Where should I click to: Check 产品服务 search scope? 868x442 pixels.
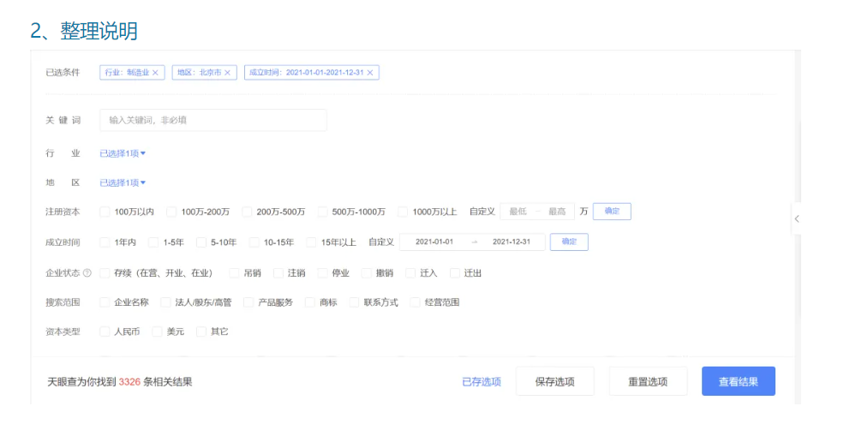pos(248,302)
